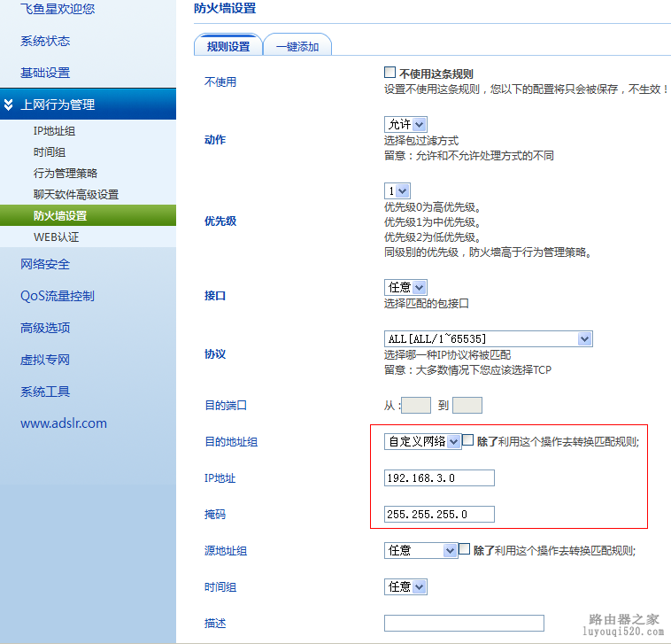
Task: Click hint text 选择匹配的包接口
Action: click(x=426, y=304)
